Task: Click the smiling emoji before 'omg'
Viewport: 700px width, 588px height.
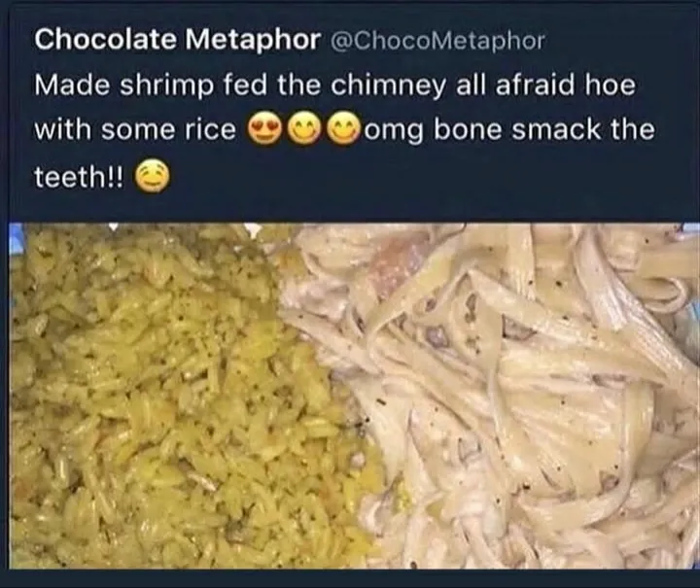Action: [345, 129]
